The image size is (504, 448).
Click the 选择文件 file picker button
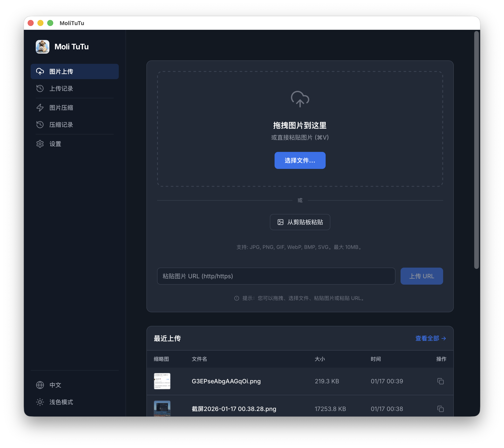300,160
